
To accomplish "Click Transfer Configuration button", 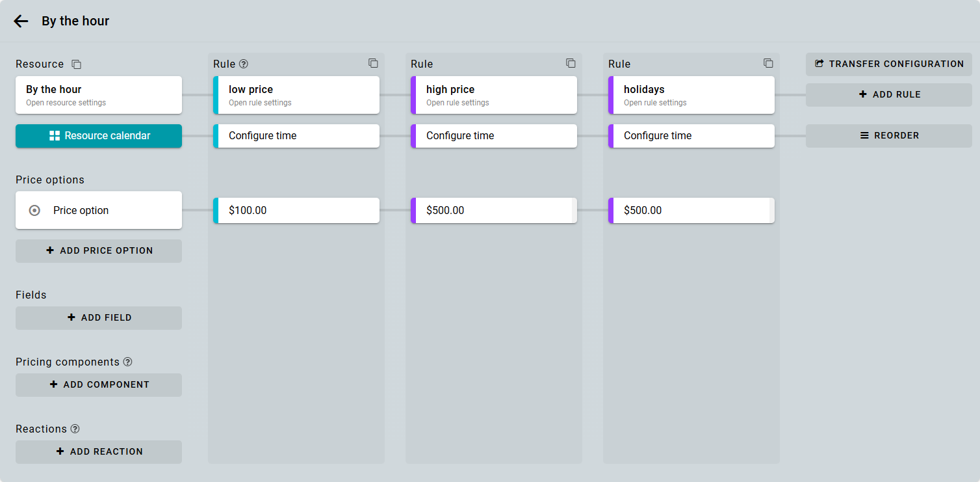I will (x=889, y=64).
